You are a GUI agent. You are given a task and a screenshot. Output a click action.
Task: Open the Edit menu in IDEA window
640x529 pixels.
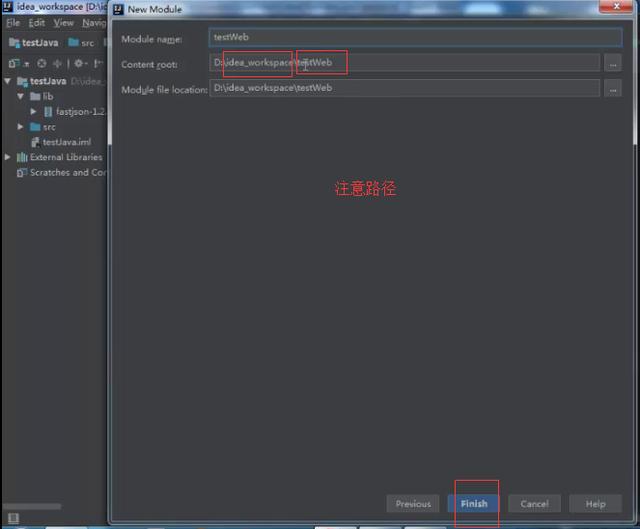37,23
